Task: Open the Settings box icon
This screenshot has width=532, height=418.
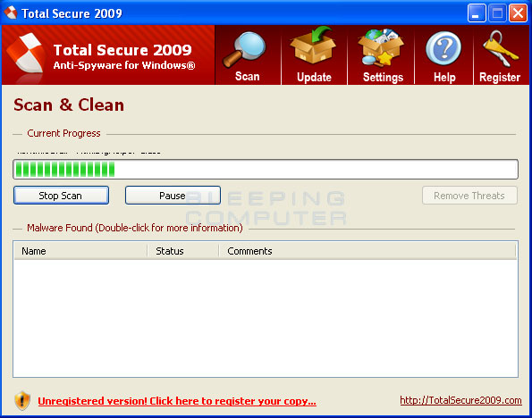Action: click(x=381, y=47)
